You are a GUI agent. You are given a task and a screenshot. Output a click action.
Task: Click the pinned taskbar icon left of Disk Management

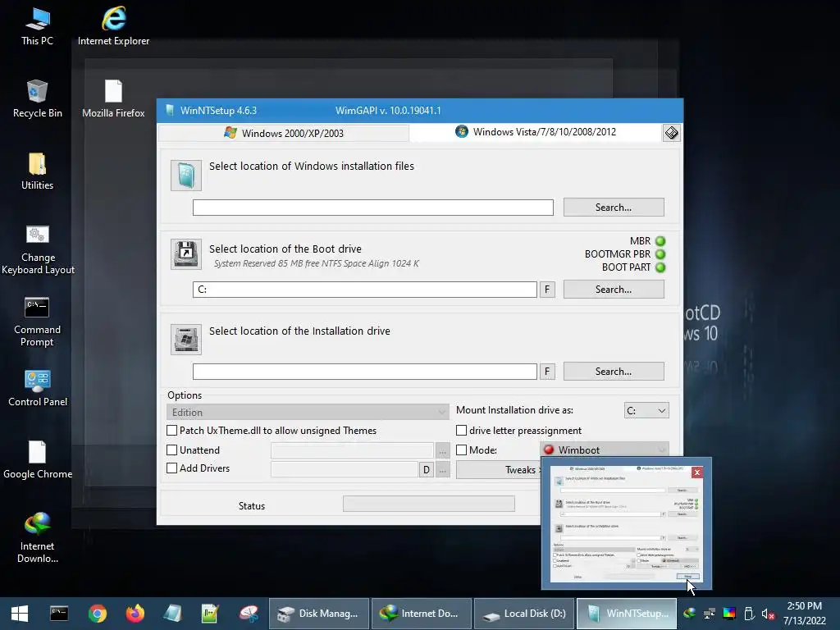pyautogui.click(x=249, y=614)
